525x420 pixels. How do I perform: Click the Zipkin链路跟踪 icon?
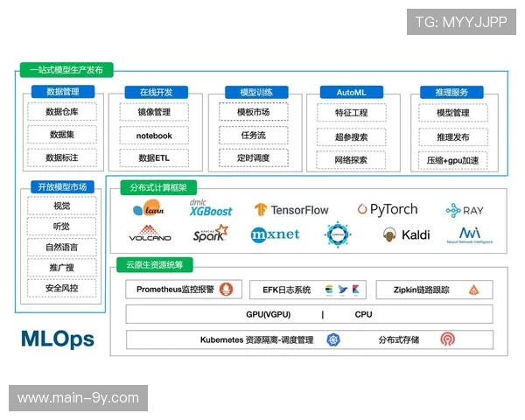(x=472, y=290)
